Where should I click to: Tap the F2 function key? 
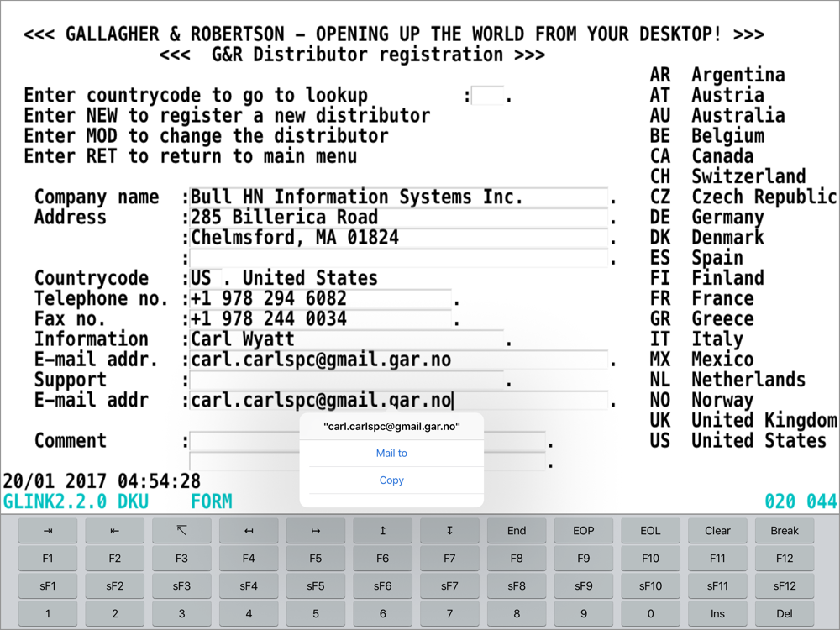tap(114, 559)
